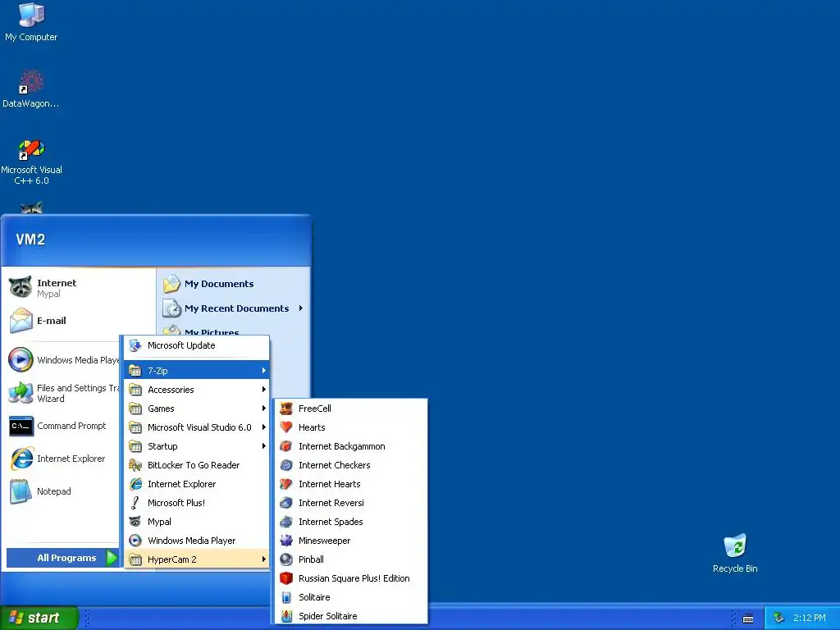Open the Startup folder entry
The image size is (840, 630).
point(197,446)
